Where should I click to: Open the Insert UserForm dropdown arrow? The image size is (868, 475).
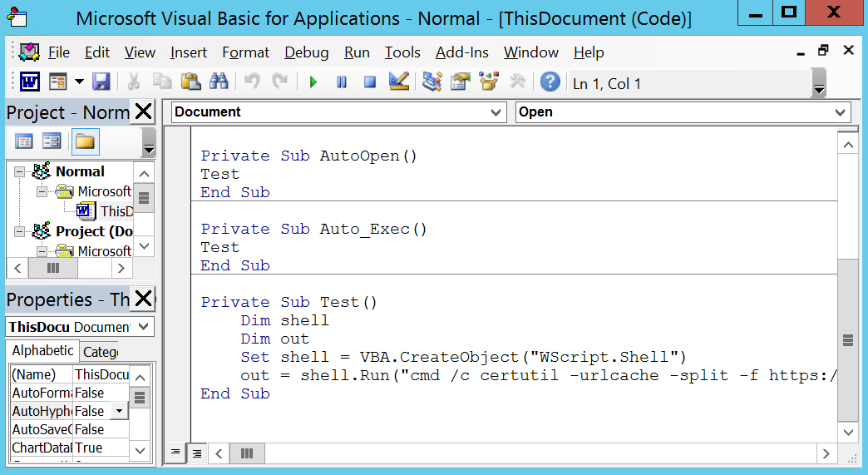79,83
